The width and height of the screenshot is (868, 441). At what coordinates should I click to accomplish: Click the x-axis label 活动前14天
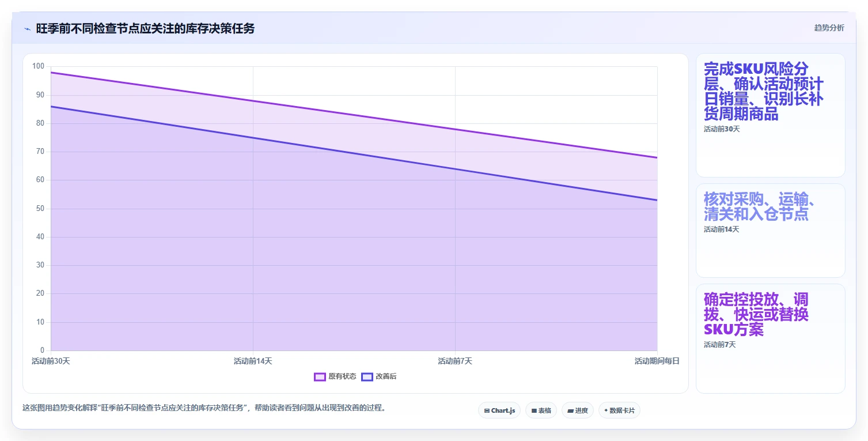point(253,361)
